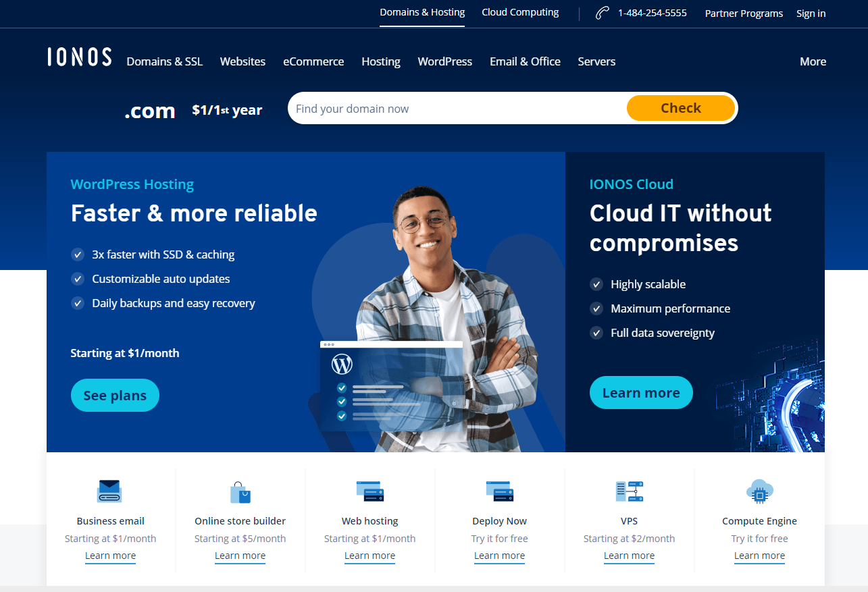
Task: Click the orange Check button
Action: point(680,108)
